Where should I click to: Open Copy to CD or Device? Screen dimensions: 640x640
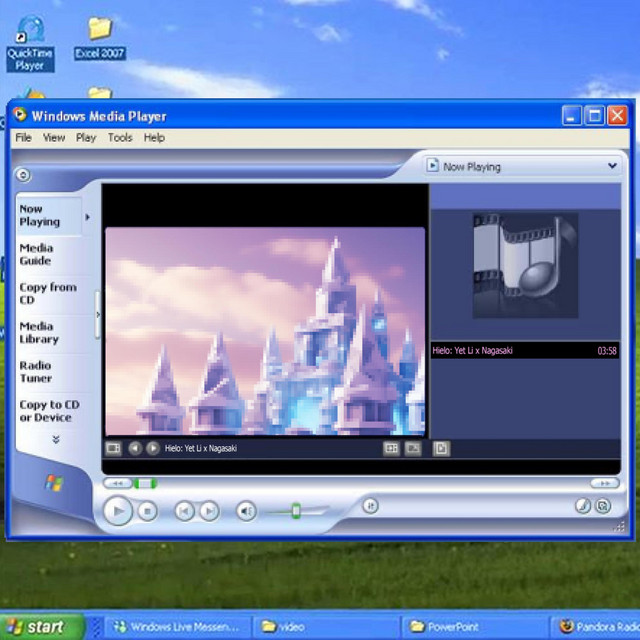click(x=49, y=411)
